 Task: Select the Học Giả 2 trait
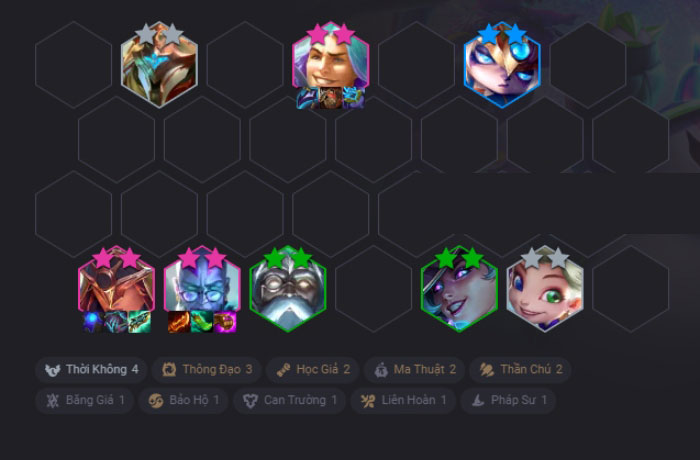[312, 370]
